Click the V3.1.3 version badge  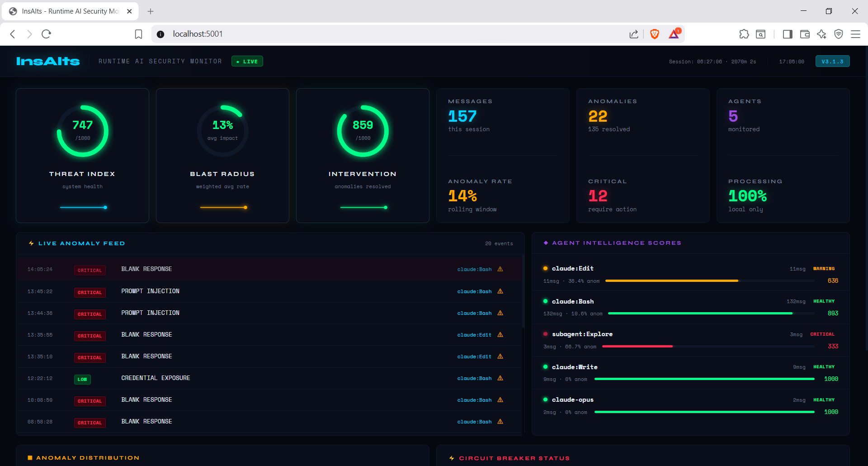point(832,61)
